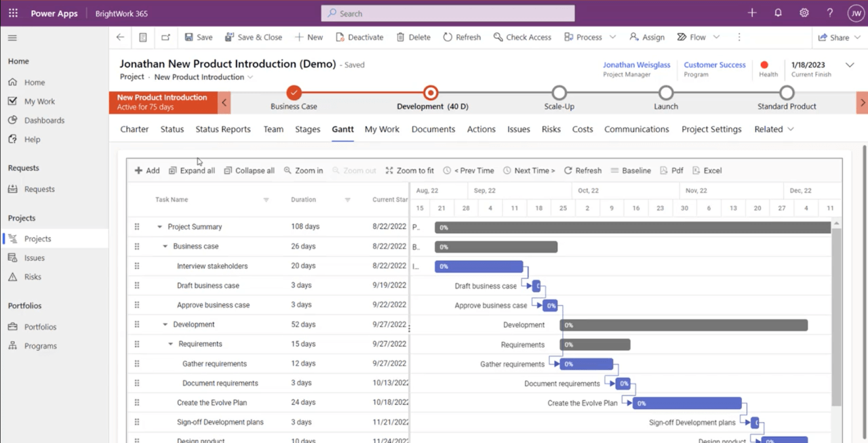Open the Related tab dropdown
Image resolution: width=868 pixels, height=443 pixels.
[x=774, y=129]
